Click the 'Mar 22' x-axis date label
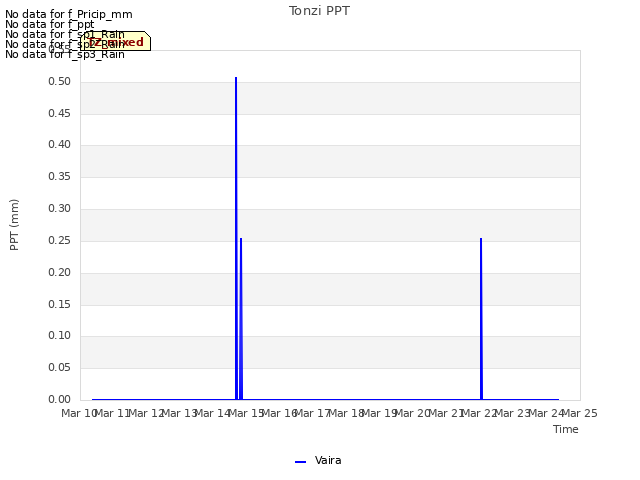 tap(480, 413)
